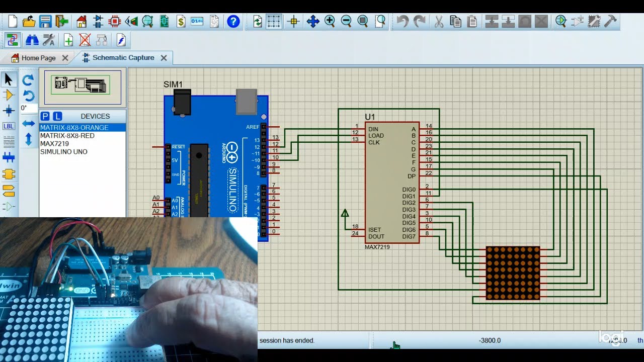The image size is (644, 362).
Task: Open Schematic Capture module toolbar icon
Action: click(x=98, y=22)
